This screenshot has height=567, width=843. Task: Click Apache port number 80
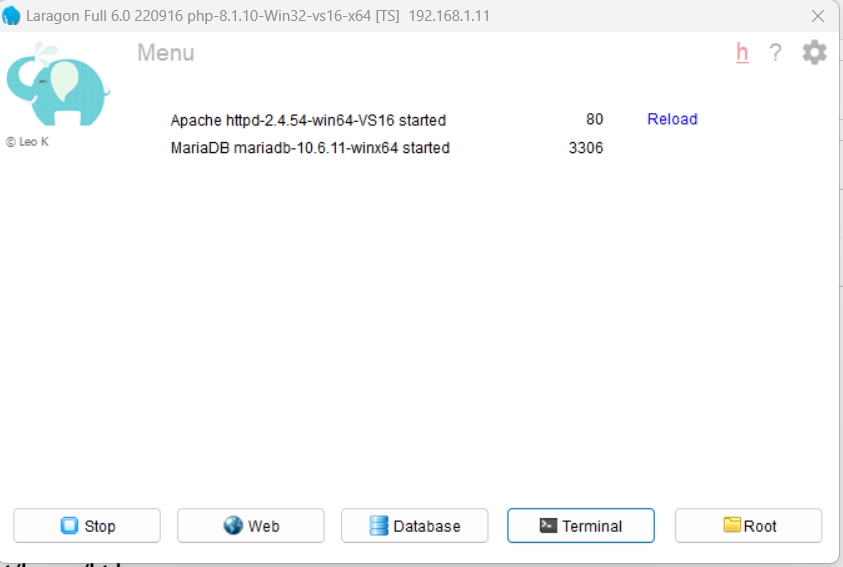click(x=594, y=119)
